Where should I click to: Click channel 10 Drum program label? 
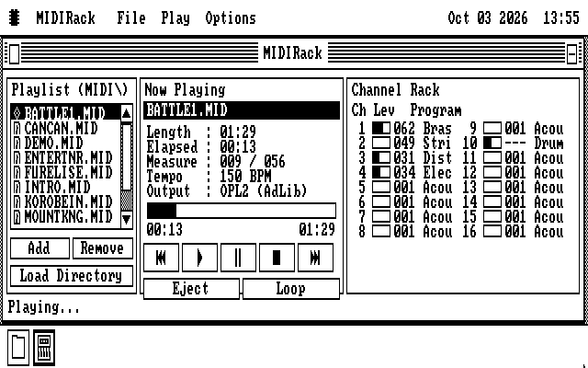point(534,144)
